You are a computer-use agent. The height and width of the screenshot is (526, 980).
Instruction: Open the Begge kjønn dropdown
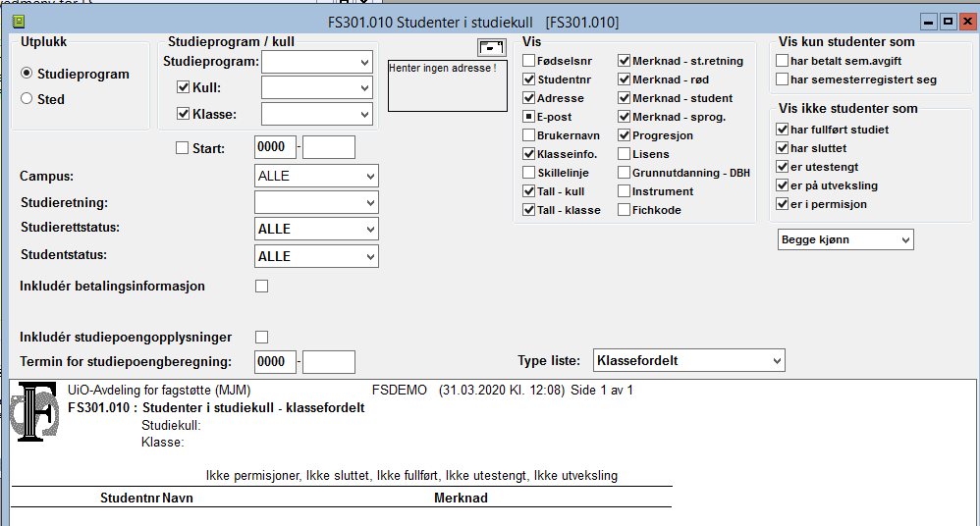click(x=845, y=239)
